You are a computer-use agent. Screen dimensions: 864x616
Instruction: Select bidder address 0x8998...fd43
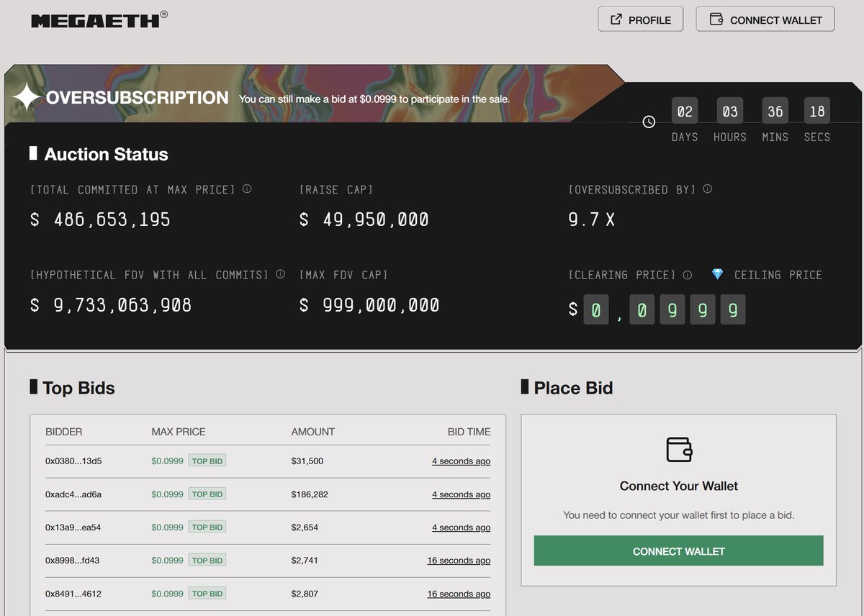click(72, 561)
